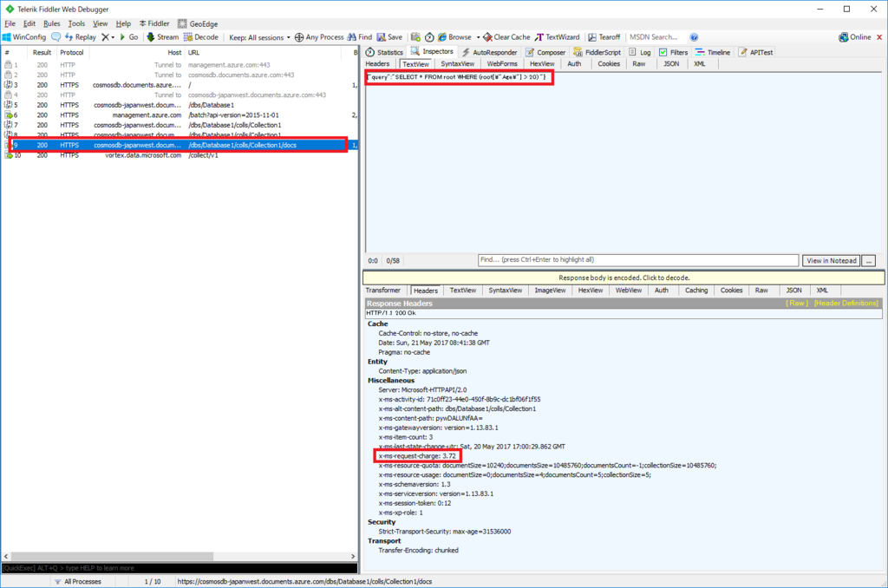Click Response body is encoded banner
Screen dimensions: 888x588
(624, 278)
